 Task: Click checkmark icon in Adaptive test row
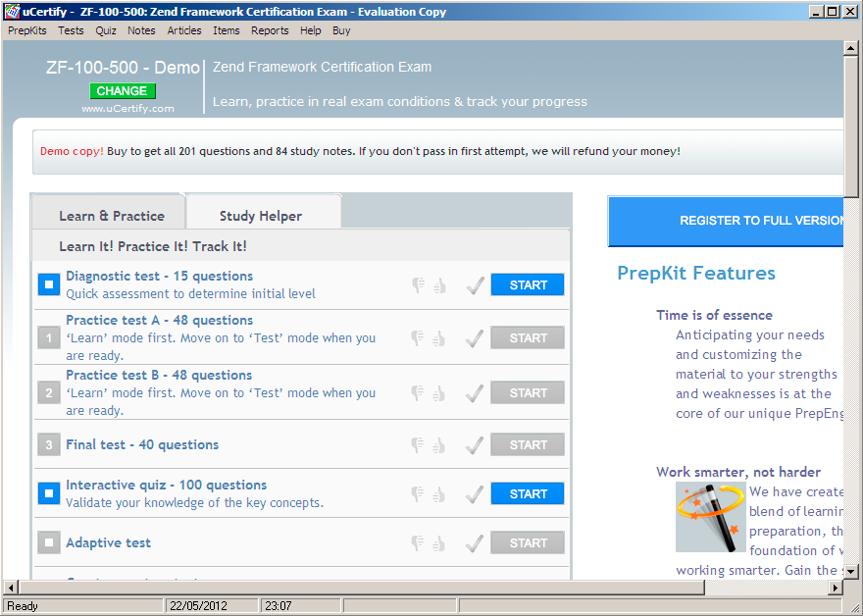(x=475, y=542)
